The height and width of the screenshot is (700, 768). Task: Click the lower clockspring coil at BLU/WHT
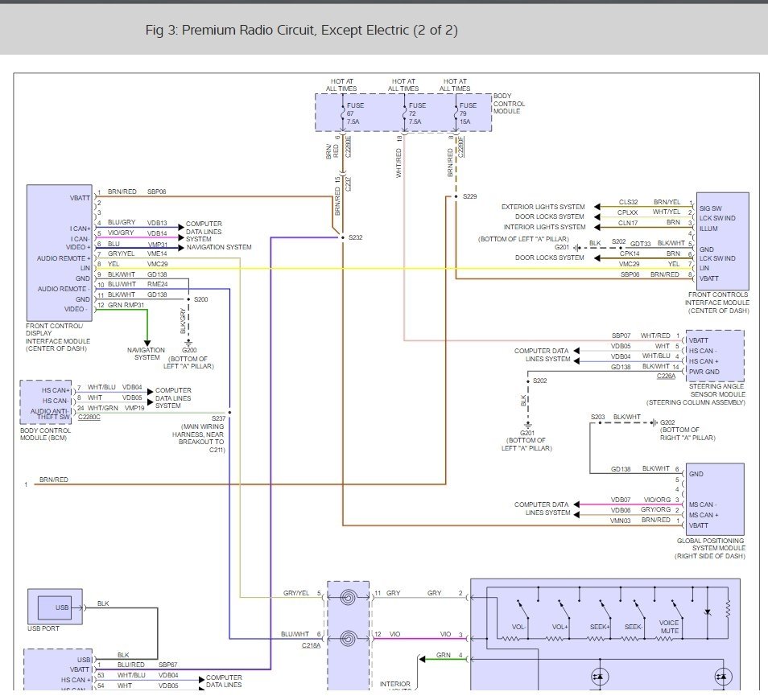pos(348,638)
